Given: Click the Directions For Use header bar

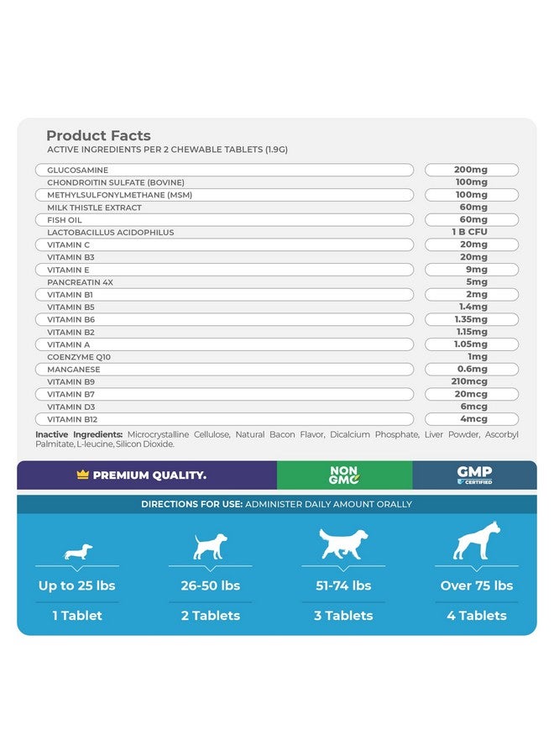Looking at the screenshot, I should 277,504.
